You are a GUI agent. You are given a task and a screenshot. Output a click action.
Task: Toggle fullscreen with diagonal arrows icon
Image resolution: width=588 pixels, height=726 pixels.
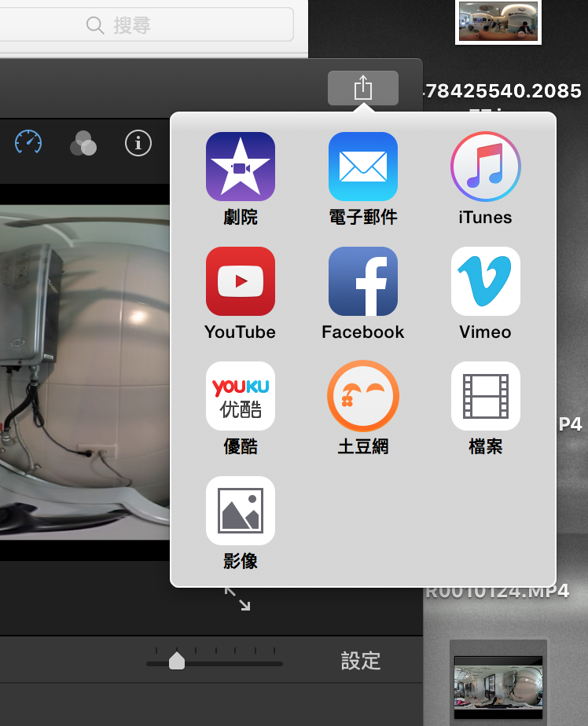(x=237, y=599)
